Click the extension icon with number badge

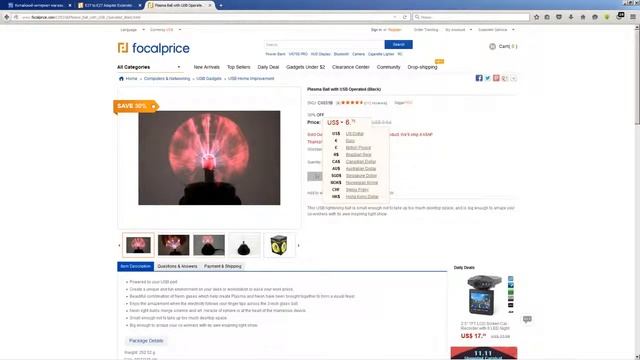[620, 17]
